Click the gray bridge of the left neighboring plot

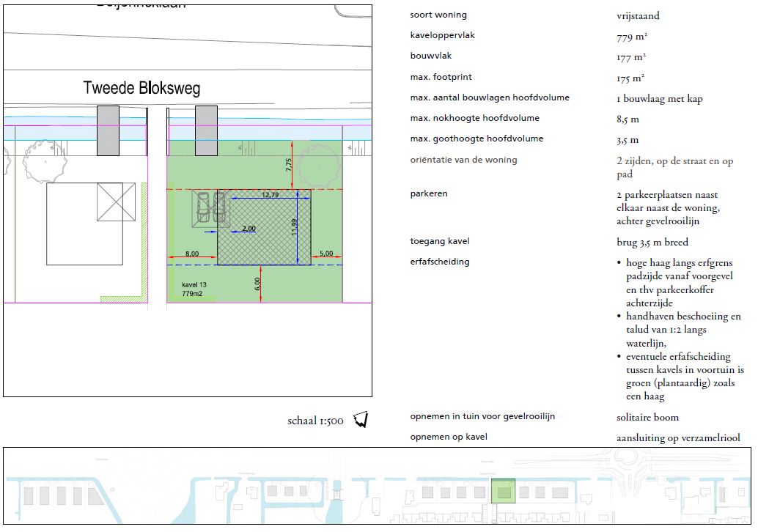point(108,130)
